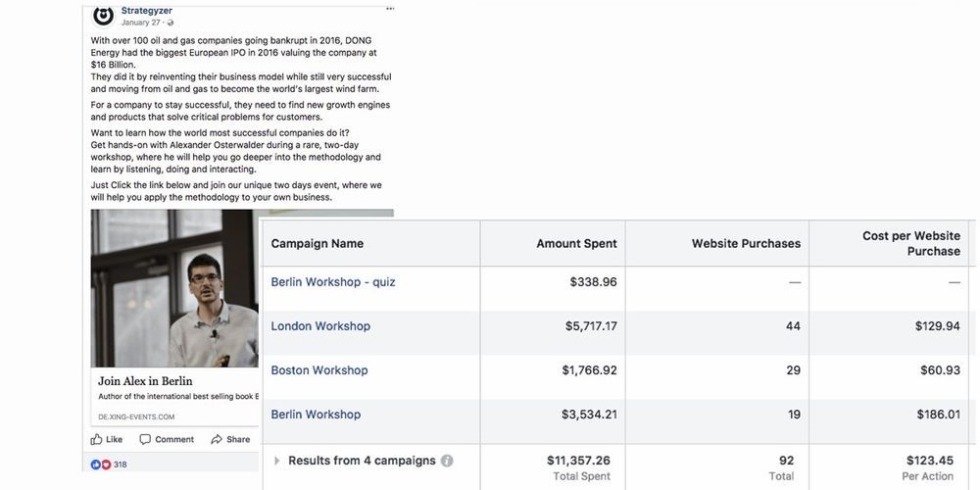Screen dimensions: 980x490
Task: Click the Share arrow icon
Action: [217, 439]
